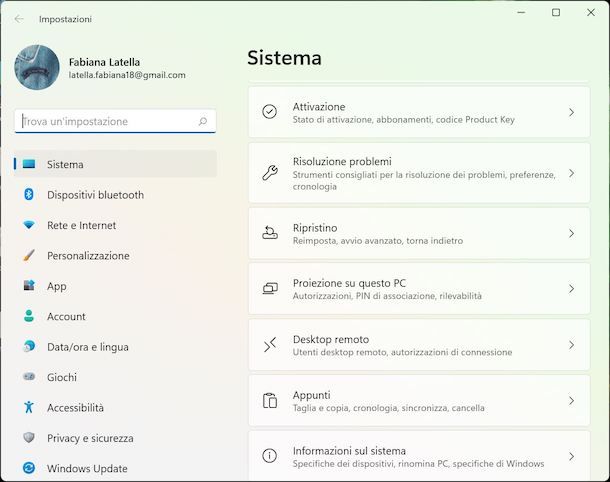Click the Informazioni sul sistema info icon
This screenshot has width=610, height=482.
tap(269, 456)
